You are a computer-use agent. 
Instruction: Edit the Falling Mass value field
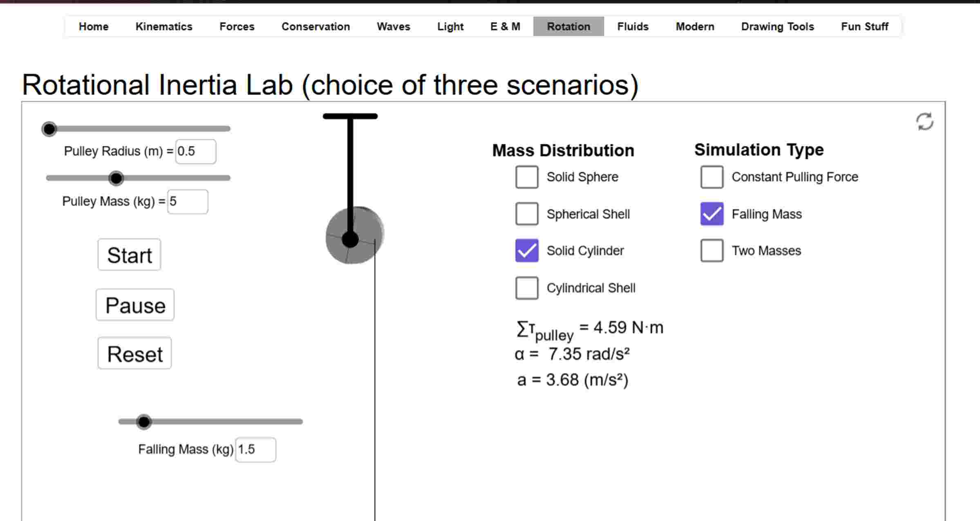pyautogui.click(x=255, y=449)
